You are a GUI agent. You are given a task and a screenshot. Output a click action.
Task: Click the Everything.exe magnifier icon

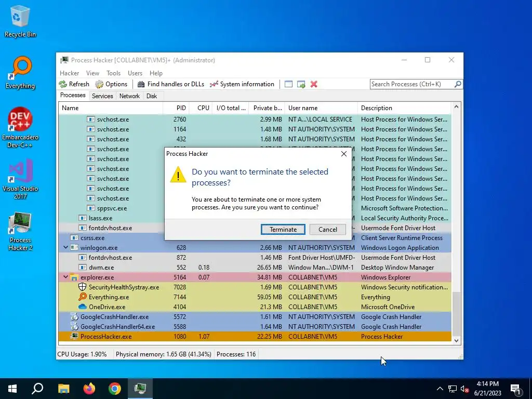pos(83,297)
